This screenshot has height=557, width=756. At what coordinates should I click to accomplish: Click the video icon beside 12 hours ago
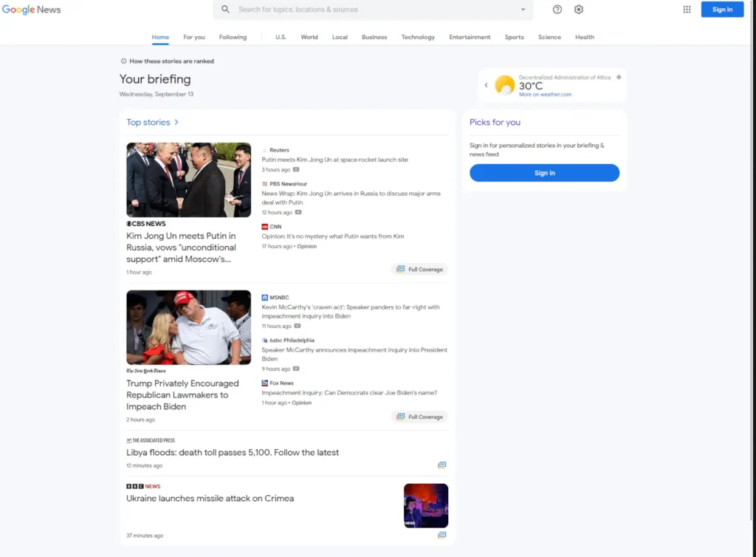point(298,212)
